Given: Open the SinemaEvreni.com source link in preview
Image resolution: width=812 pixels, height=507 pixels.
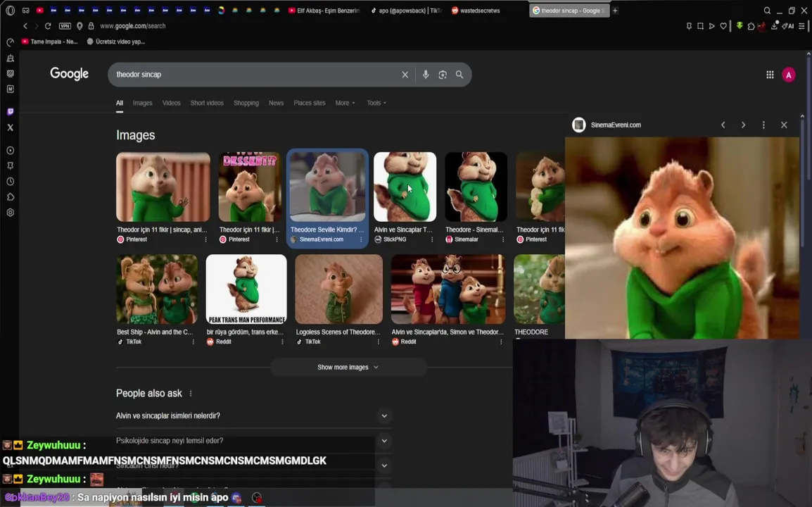Looking at the screenshot, I should point(616,125).
